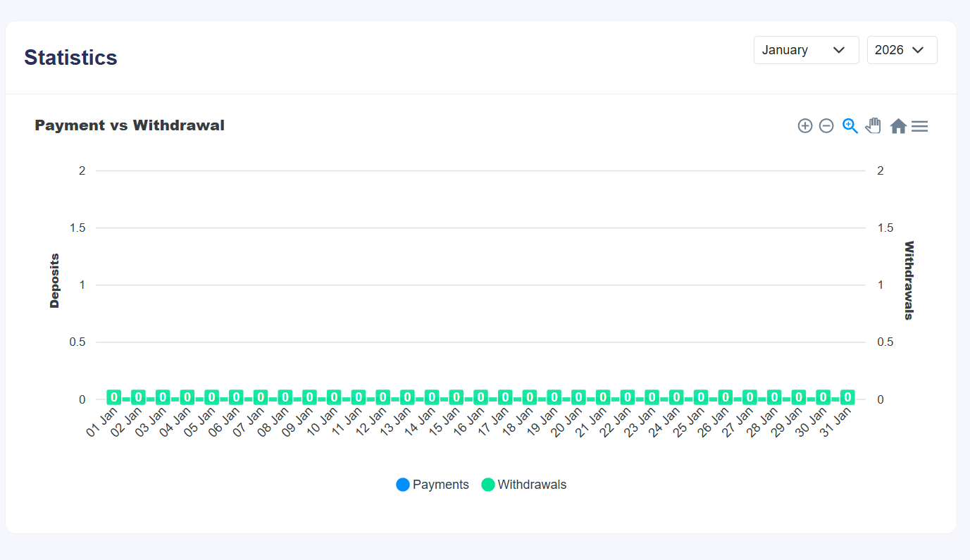Click the Zoom Out minus icon

coord(826,126)
